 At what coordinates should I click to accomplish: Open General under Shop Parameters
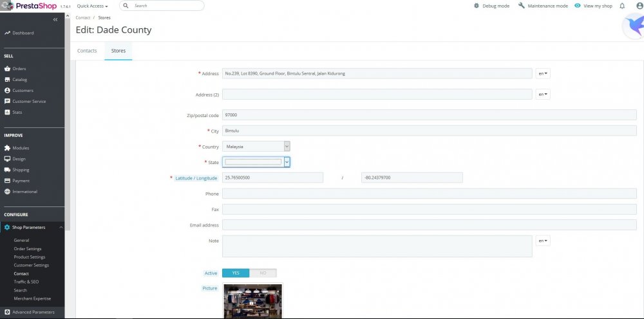coord(21,241)
